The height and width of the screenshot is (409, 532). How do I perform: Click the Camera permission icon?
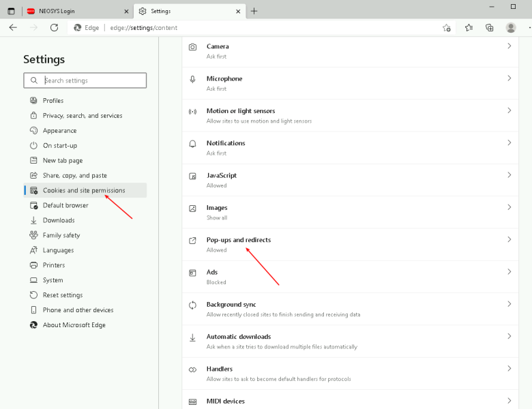tap(192, 47)
